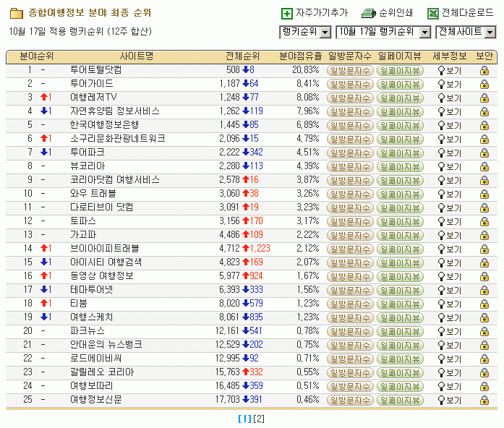Click lock icon in 한국여행정보은행 row
The image size is (504, 428).
click(x=484, y=126)
